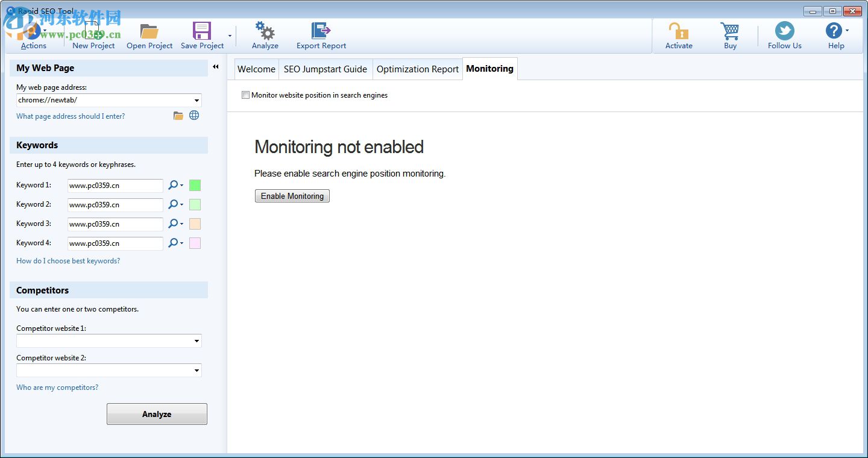
Task: Pick the light green swatch for Keyword 2
Action: click(x=195, y=205)
